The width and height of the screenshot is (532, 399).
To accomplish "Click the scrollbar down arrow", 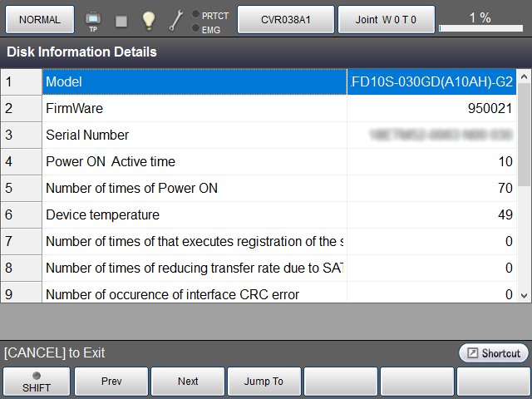I will [x=524, y=295].
